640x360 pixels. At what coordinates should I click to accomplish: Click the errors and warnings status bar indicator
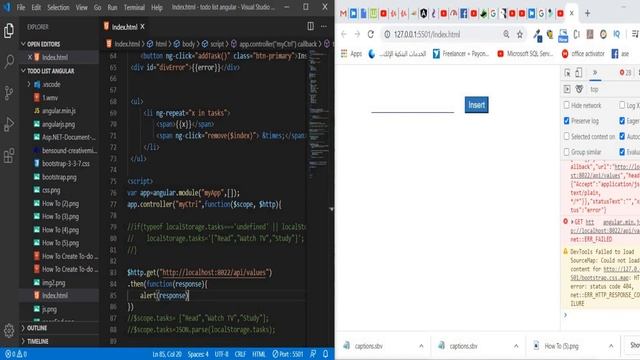pos(16,354)
